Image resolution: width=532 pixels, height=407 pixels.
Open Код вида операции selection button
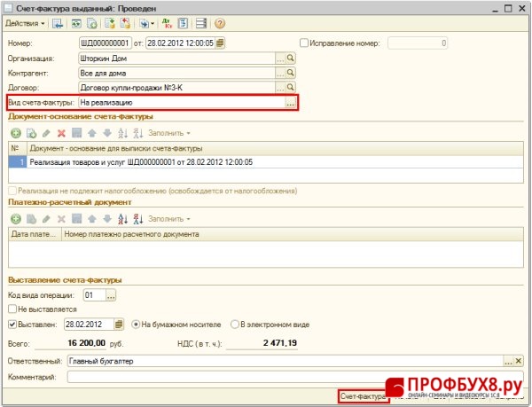pyautogui.click(x=113, y=294)
